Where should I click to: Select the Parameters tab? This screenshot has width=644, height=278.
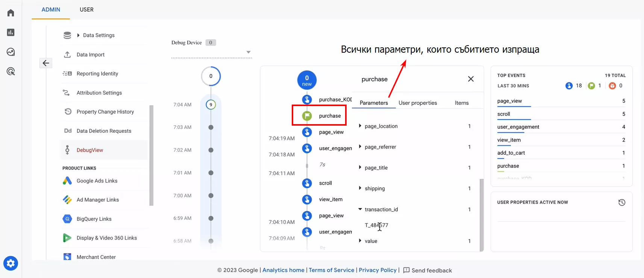click(x=374, y=103)
